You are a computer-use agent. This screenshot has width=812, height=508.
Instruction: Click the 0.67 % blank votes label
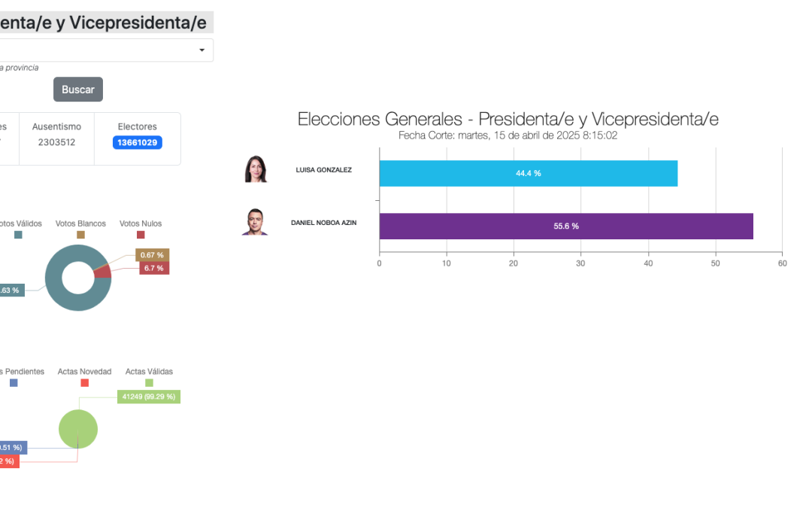point(152,255)
